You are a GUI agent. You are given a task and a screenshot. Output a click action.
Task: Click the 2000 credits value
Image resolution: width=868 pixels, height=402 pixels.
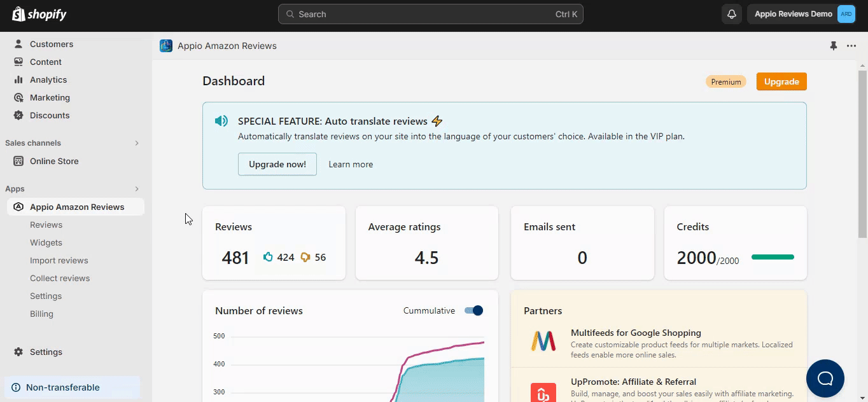(697, 258)
